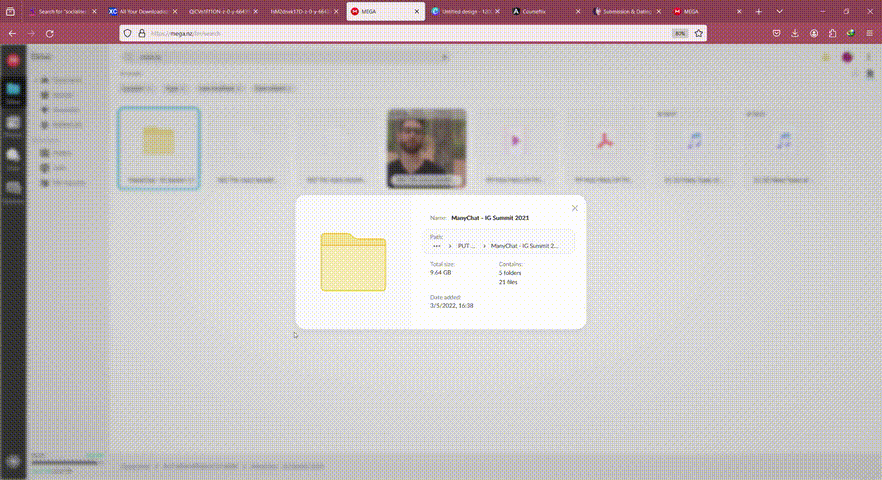
Task: Click the colorful extension icon in toolbar
Action: point(851,34)
